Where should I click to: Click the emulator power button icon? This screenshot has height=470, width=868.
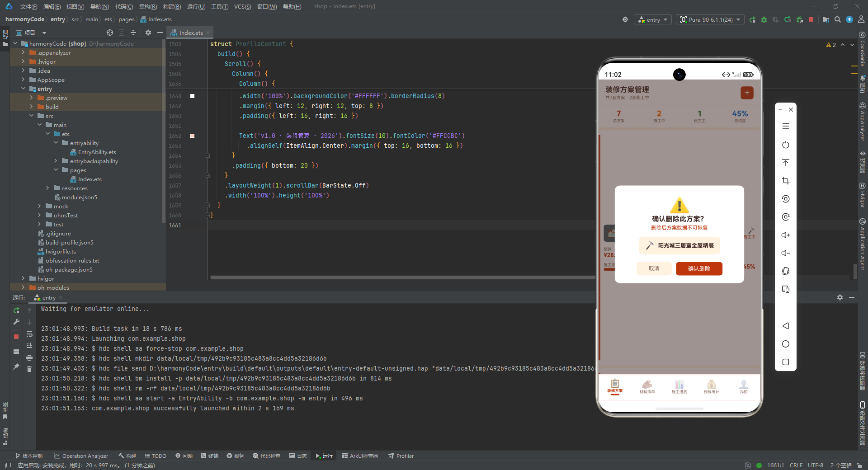point(786,145)
